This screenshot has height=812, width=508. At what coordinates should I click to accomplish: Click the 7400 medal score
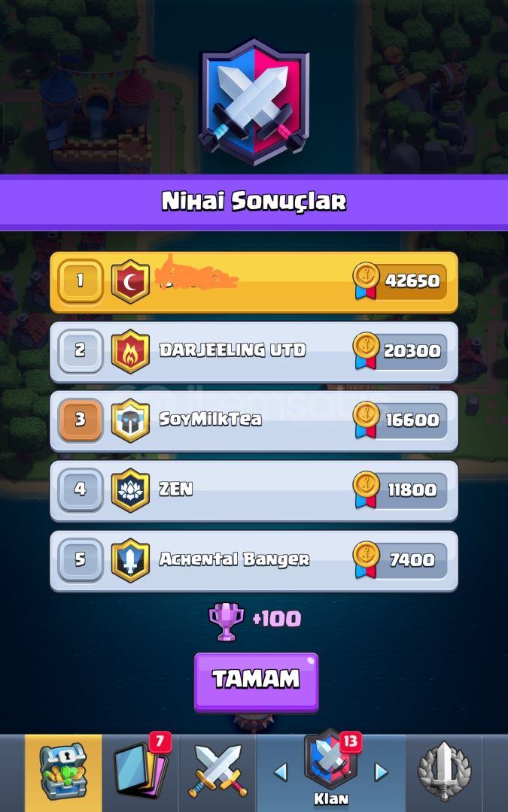click(400, 560)
